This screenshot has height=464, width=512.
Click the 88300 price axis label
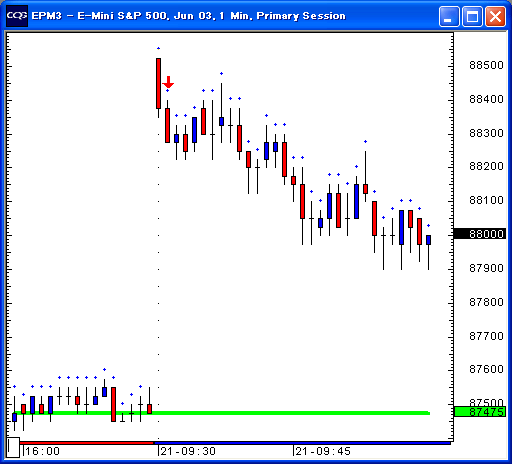[x=486, y=133]
